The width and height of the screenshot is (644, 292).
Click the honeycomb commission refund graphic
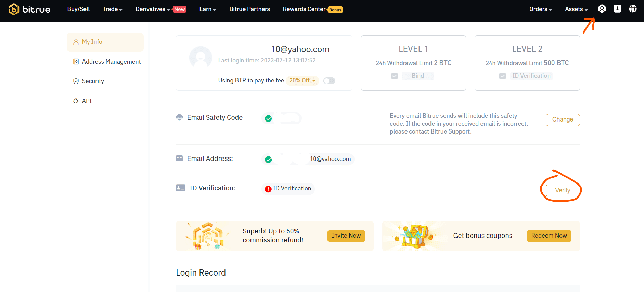tap(207, 236)
